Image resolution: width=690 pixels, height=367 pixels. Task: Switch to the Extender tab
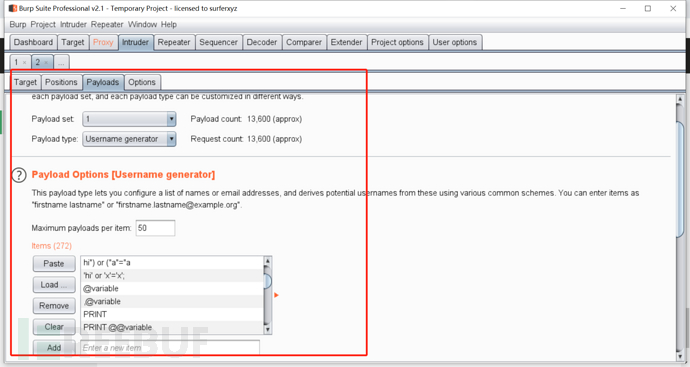[346, 42]
